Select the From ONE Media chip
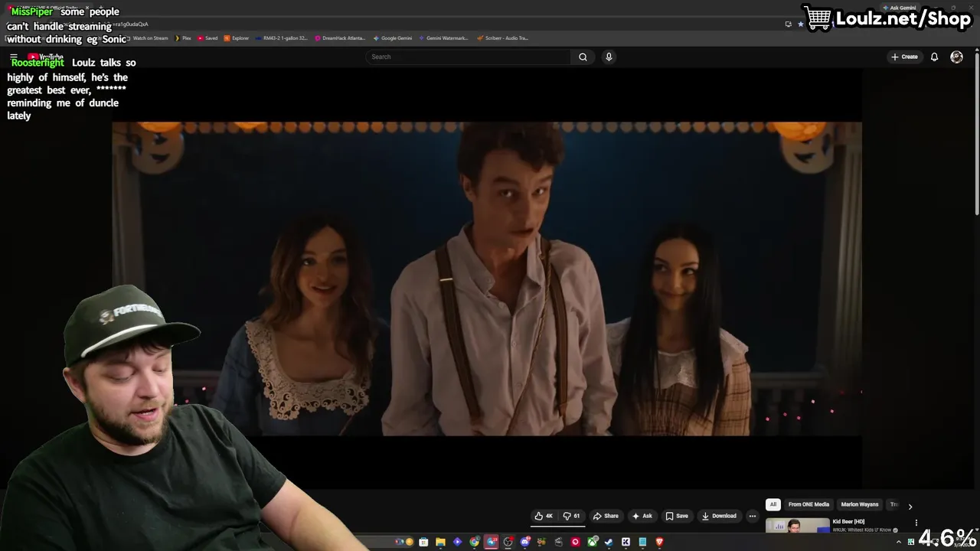This screenshot has width=980, height=551. click(x=808, y=504)
